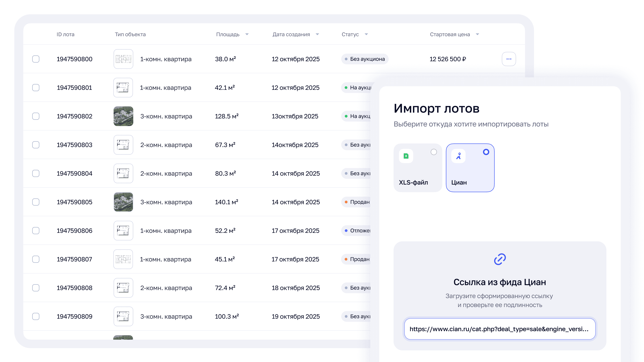
Task: Open floor plan thumbnail of lot 1947590800
Action: click(123, 59)
